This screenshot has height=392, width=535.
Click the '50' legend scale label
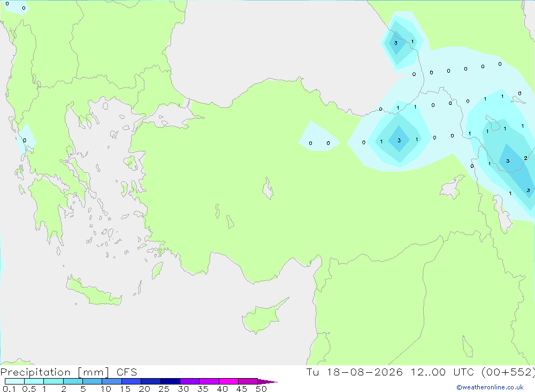pos(261,389)
